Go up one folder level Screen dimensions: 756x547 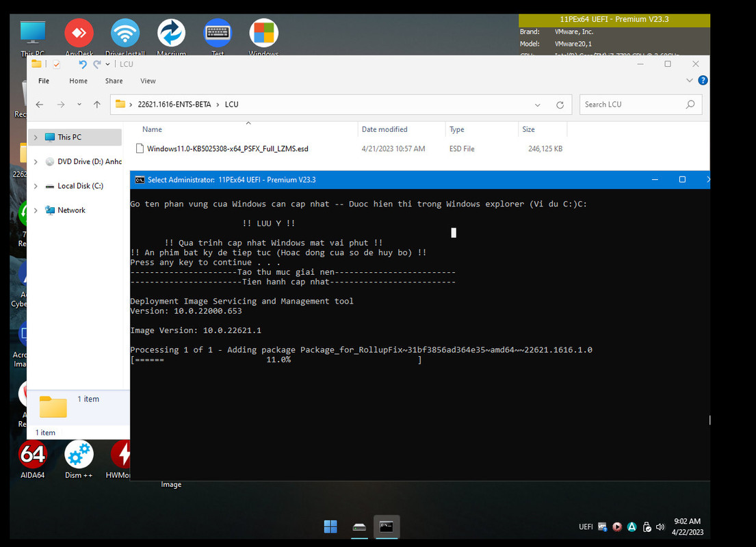pos(97,105)
